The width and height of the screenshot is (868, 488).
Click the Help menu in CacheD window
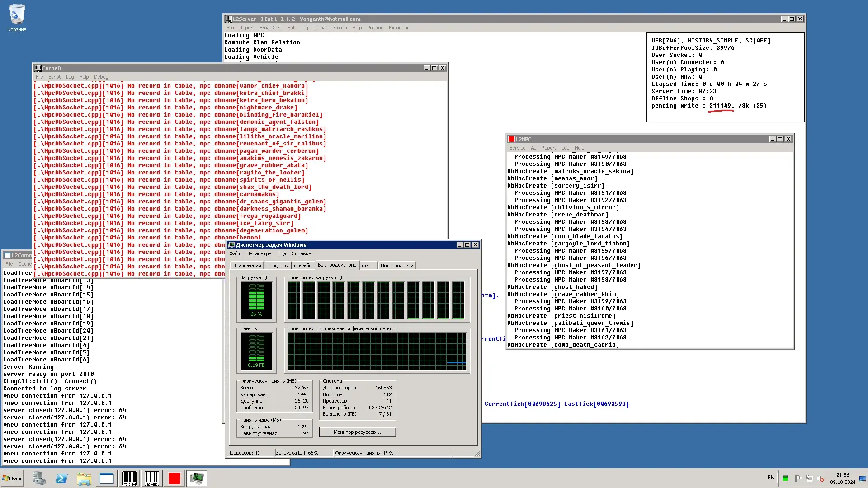coord(84,76)
